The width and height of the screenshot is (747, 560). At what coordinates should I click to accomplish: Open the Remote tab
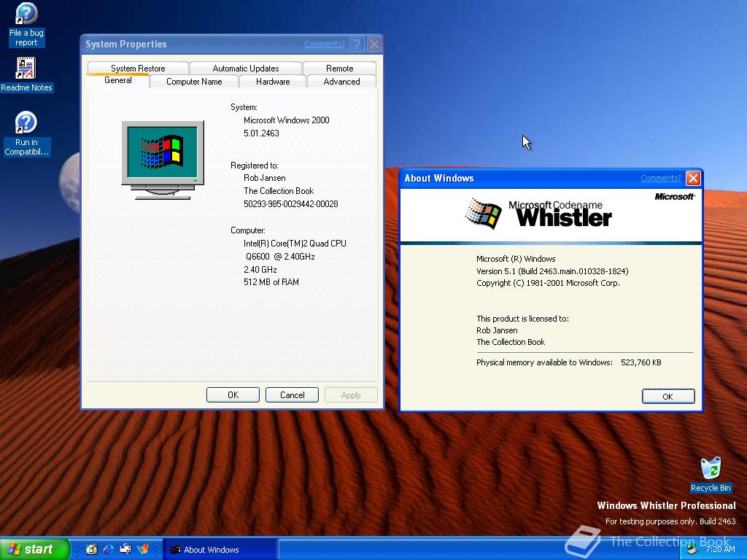pos(340,68)
